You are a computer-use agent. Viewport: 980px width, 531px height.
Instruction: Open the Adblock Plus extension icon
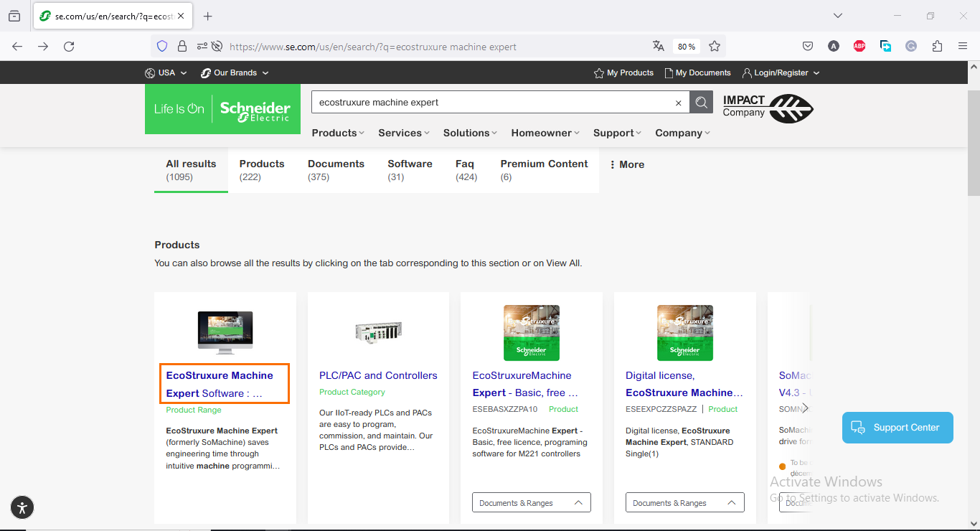859,46
